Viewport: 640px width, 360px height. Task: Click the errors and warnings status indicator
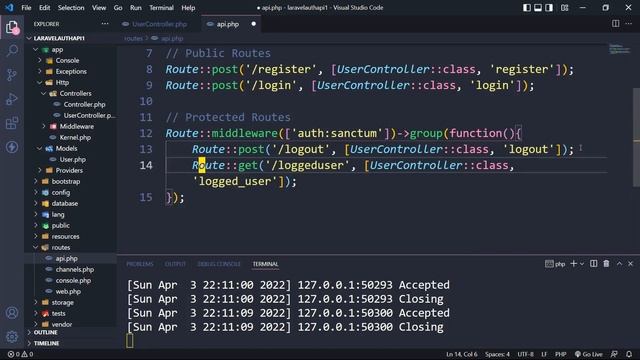pyautogui.click(x=20, y=354)
